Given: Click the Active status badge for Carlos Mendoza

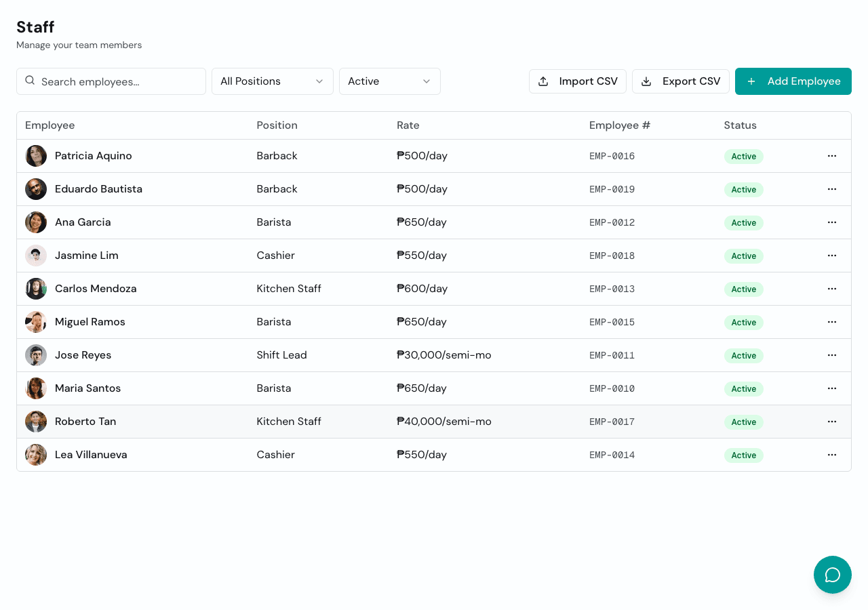Looking at the screenshot, I should [743, 289].
